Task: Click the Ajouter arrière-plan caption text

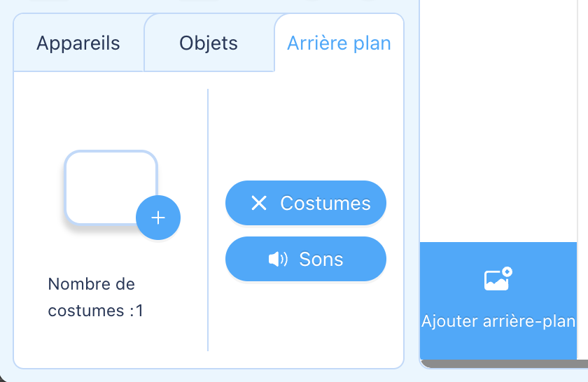Action: [498, 321]
